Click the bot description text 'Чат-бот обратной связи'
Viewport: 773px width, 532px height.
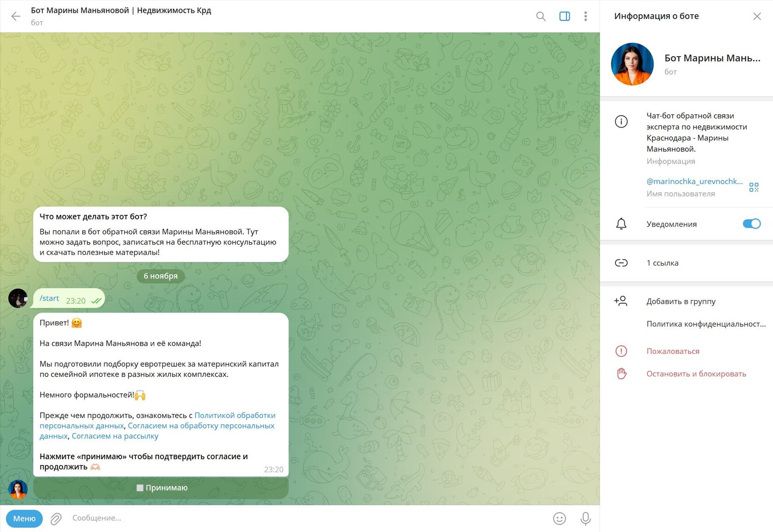point(690,116)
